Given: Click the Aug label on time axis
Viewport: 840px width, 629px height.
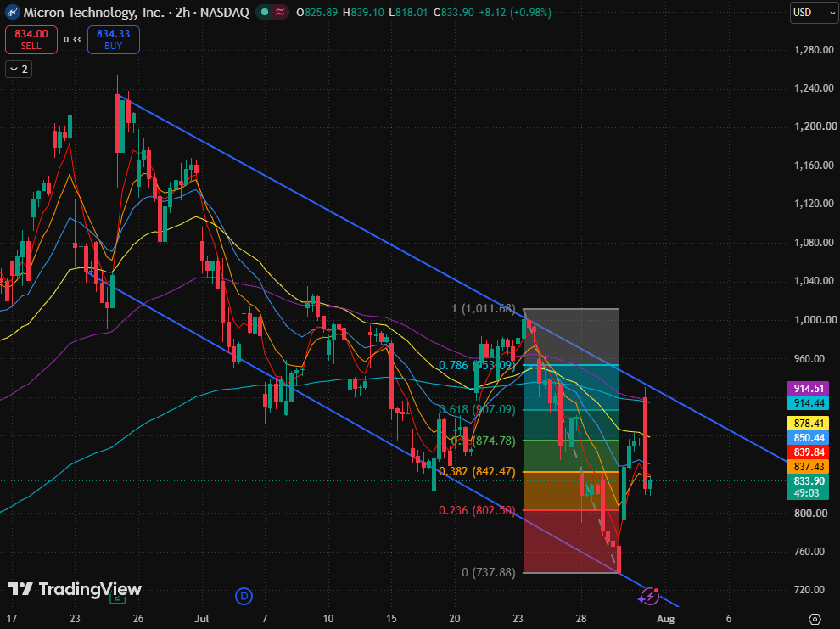Looking at the screenshot, I should [x=665, y=619].
